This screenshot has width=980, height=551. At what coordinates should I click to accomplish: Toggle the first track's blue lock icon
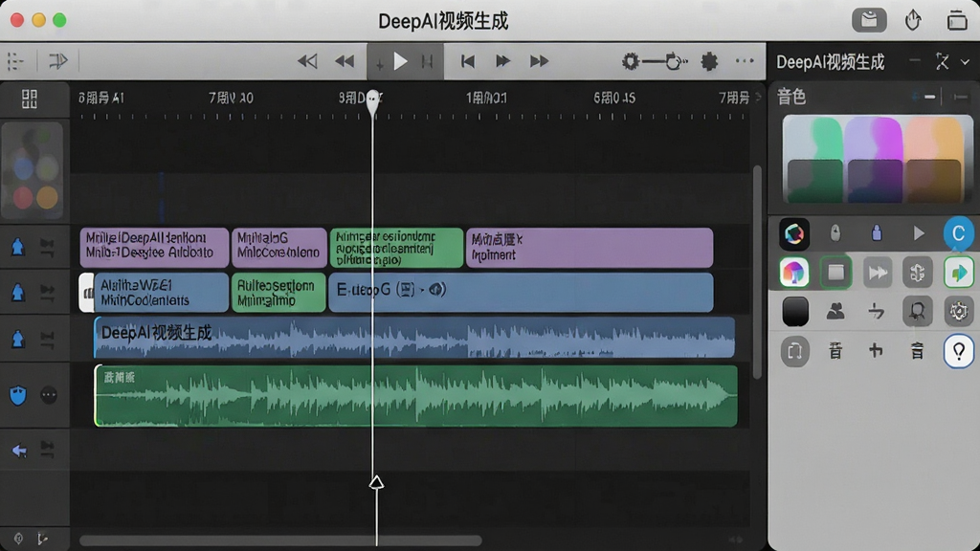17,247
